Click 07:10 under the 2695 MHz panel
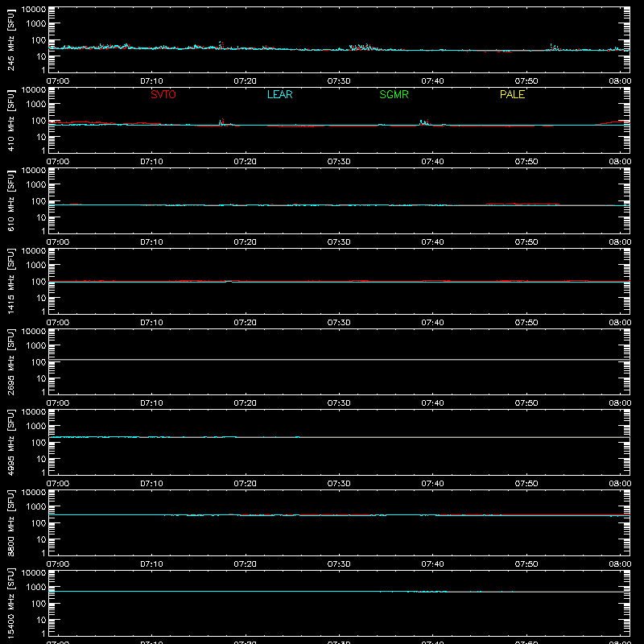The height and width of the screenshot is (644, 644). coord(151,403)
